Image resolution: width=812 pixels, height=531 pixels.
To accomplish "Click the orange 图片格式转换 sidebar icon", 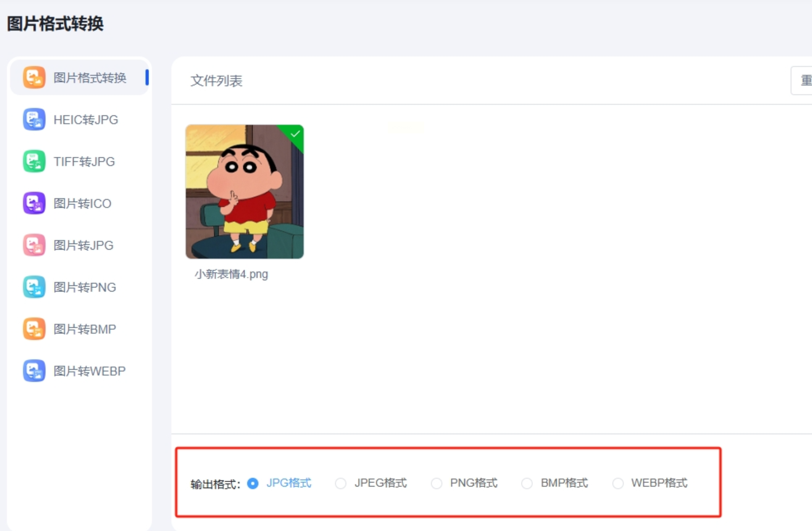I will (x=34, y=77).
